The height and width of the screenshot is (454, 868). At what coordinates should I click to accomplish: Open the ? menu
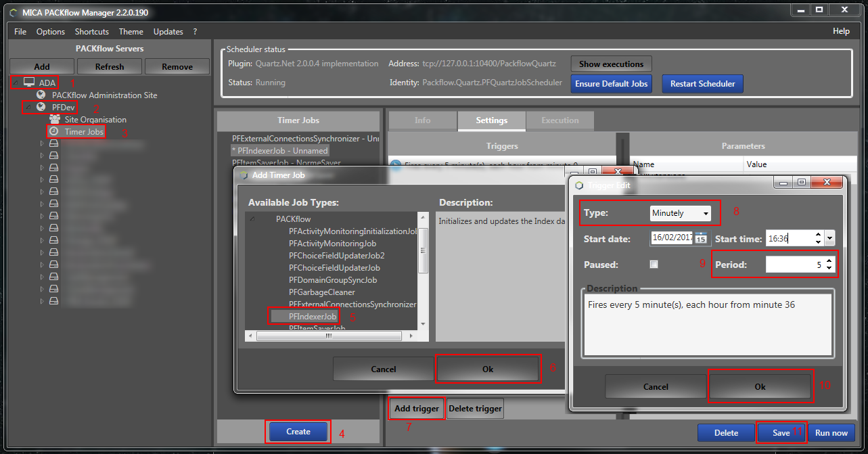(195, 32)
